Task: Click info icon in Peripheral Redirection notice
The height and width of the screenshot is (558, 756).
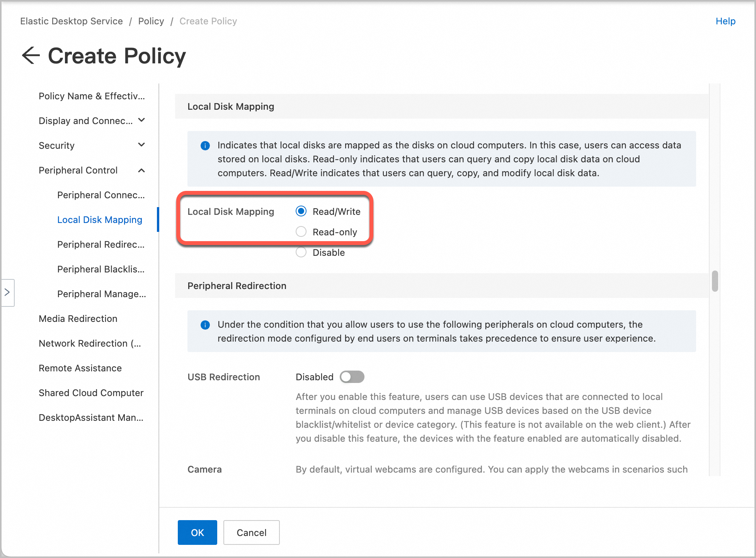Action: pos(205,325)
